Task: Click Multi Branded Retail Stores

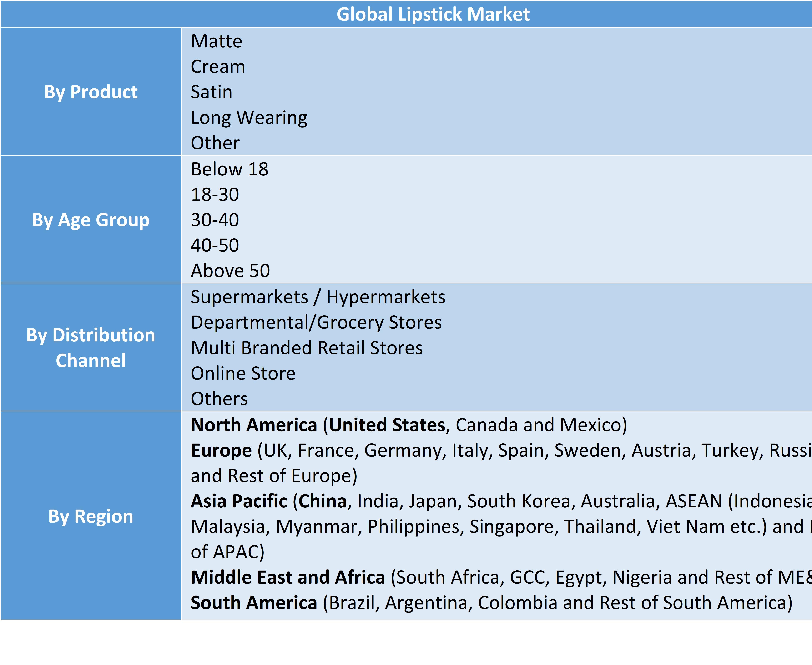Action: pos(307,348)
